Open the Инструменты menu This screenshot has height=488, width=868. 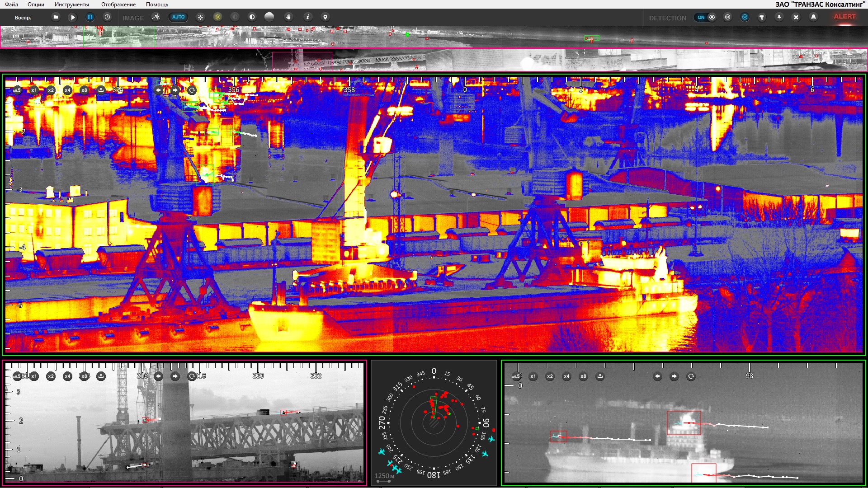(71, 5)
